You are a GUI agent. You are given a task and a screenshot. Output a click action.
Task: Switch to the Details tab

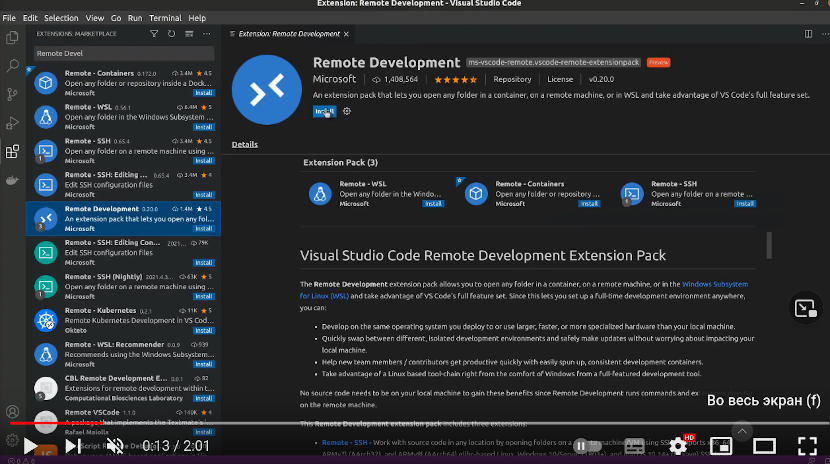pyautogui.click(x=245, y=144)
